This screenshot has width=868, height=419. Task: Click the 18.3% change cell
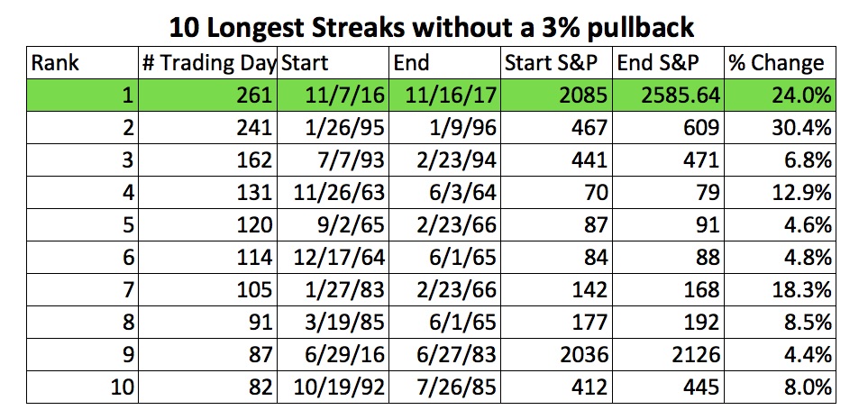click(780, 289)
